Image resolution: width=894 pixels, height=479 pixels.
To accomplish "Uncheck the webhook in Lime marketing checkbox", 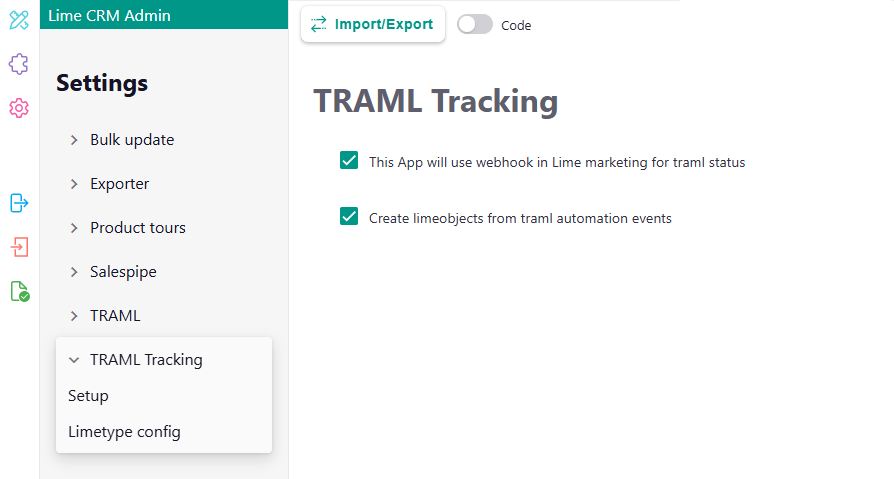I will [x=349, y=161].
